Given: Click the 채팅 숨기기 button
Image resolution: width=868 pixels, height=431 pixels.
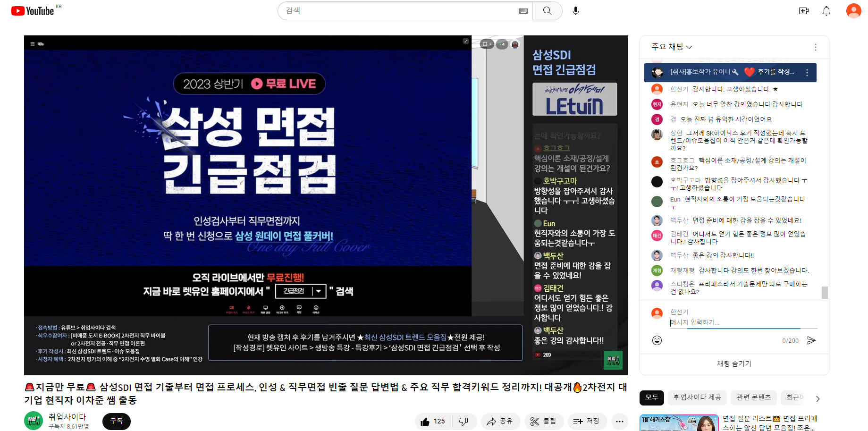Looking at the screenshot, I should coord(734,363).
